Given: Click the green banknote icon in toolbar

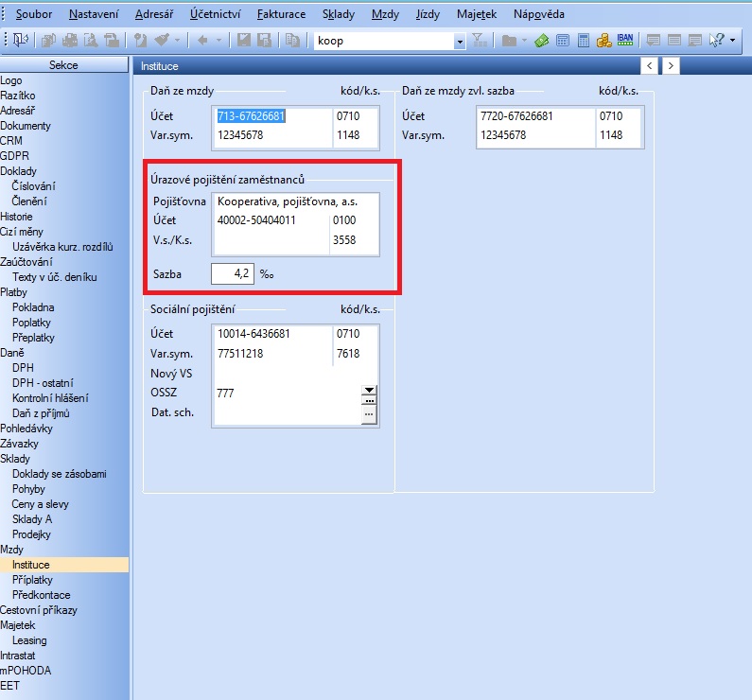Looking at the screenshot, I should (x=542, y=41).
